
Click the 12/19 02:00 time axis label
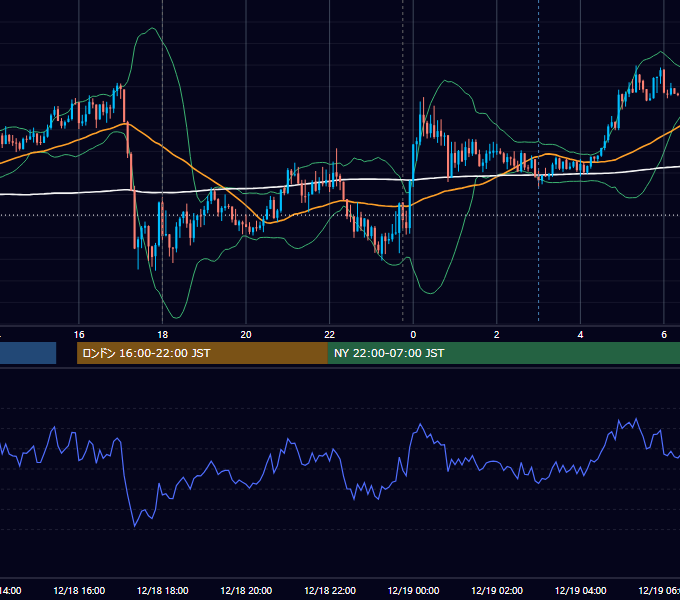tap(497, 590)
